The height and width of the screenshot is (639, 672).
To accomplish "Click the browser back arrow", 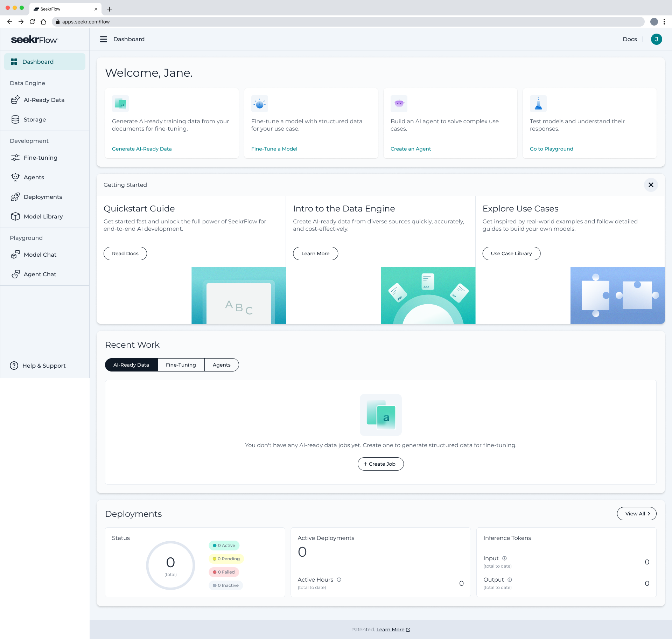I will (10, 22).
